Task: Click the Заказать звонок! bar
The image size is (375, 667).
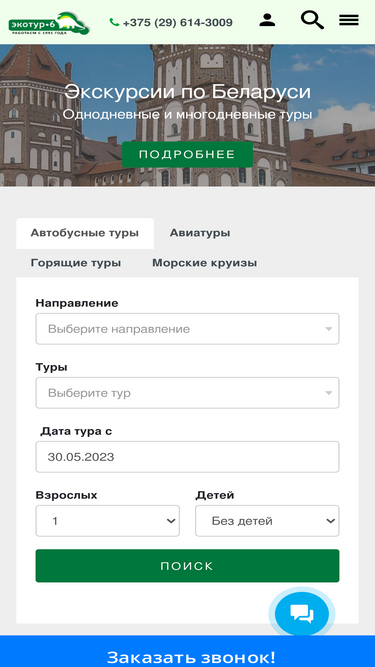Action: (188, 653)
